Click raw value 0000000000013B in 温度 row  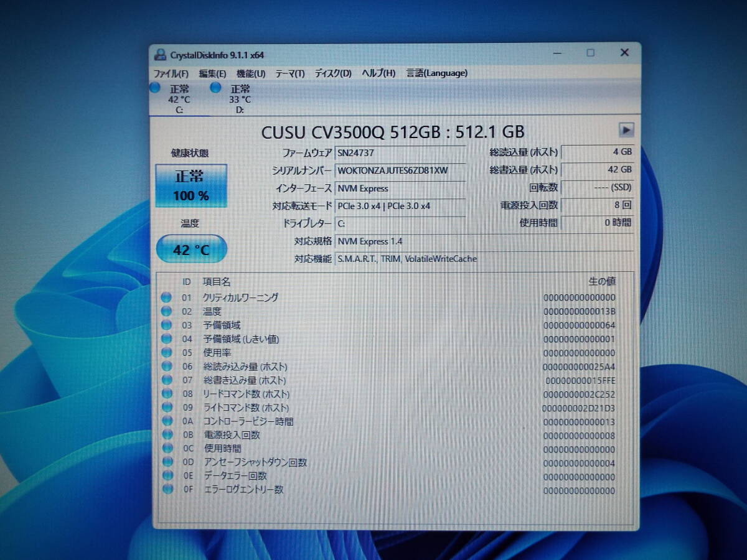click(580, 311)
